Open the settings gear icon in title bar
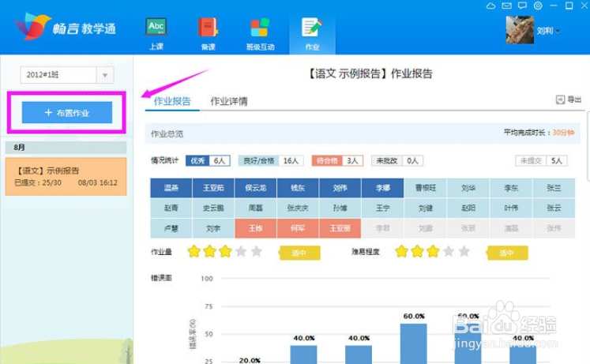Screen dimensions: 590x364 [x=538, y=6]
